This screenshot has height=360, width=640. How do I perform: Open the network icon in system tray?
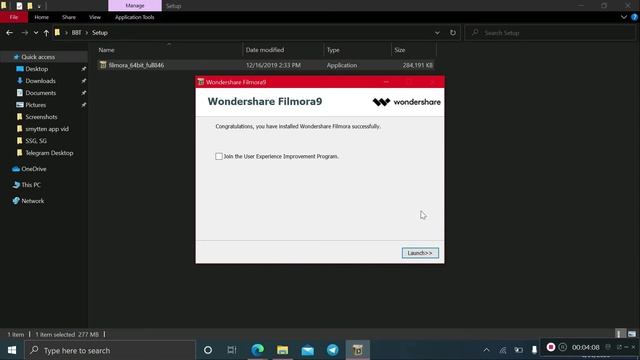pyautogui.click(x=503, y=350)
